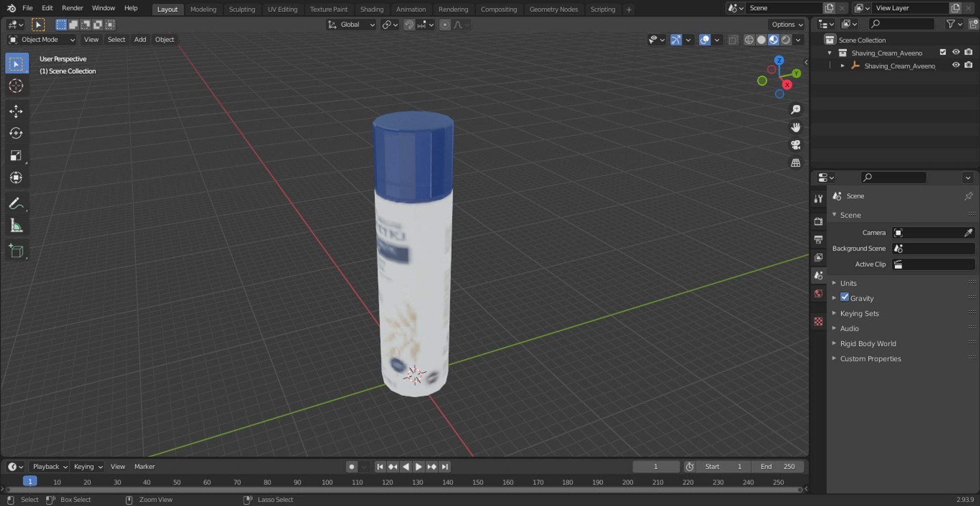Viewport: 980px width, 506px height.
Task: Select the Scale tool
Action: [16, 156]
